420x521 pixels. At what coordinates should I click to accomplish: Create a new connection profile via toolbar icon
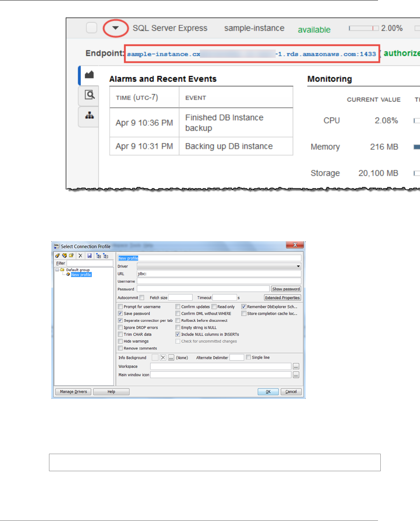click(x=58, y=256)
